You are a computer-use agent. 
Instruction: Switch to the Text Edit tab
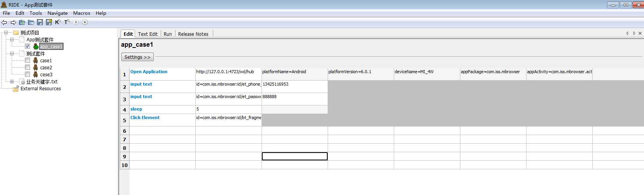(x=147, y=34)
